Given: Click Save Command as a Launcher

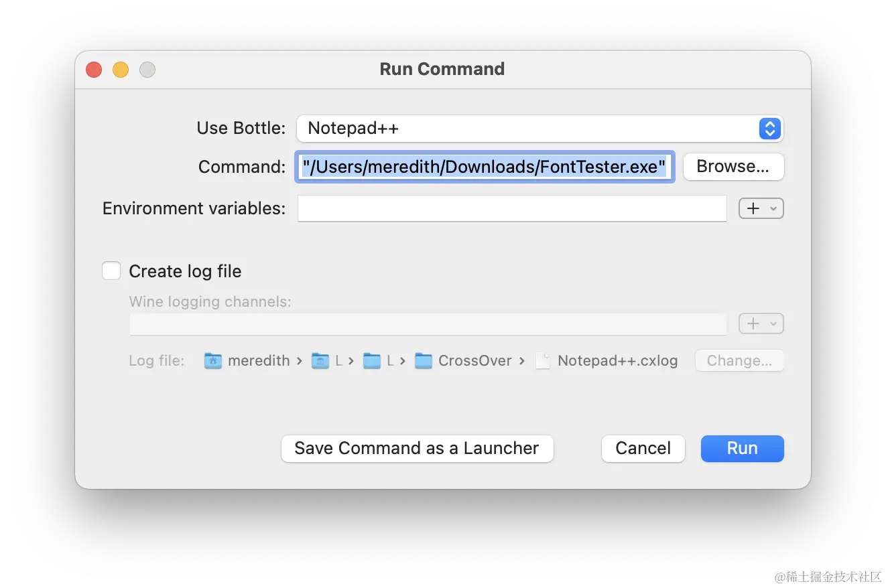Looking at the screenshot, I should 417,448.
